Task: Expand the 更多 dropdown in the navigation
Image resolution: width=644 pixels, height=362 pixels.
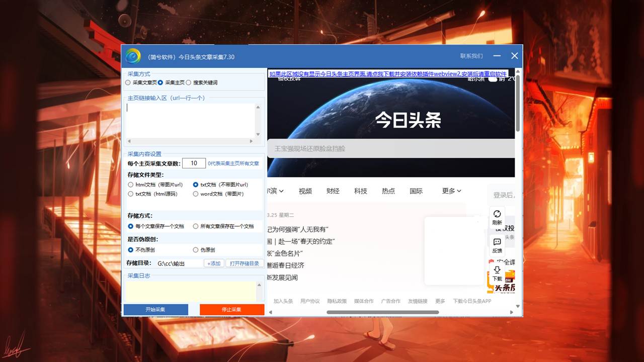Action: click(451, 191)
